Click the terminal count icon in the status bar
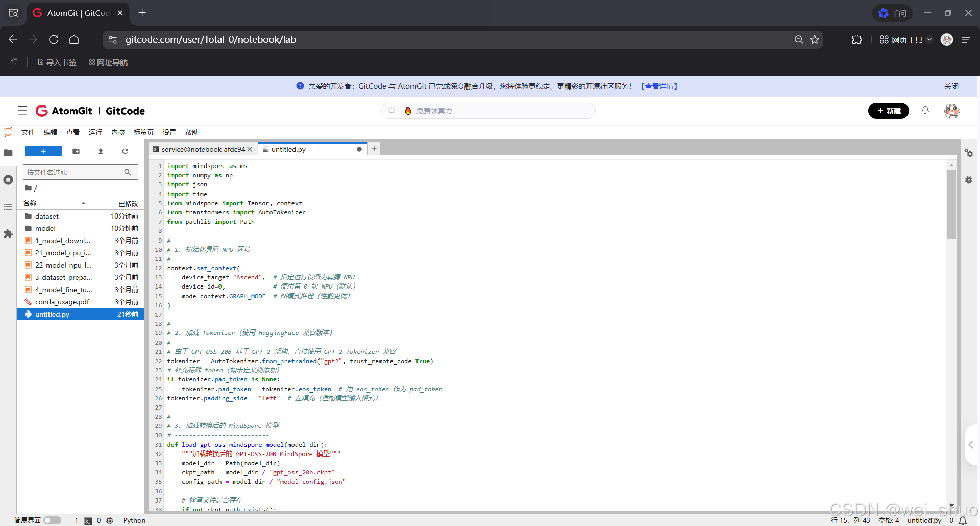This screenshot has width=980, height=526. (88, 521)
